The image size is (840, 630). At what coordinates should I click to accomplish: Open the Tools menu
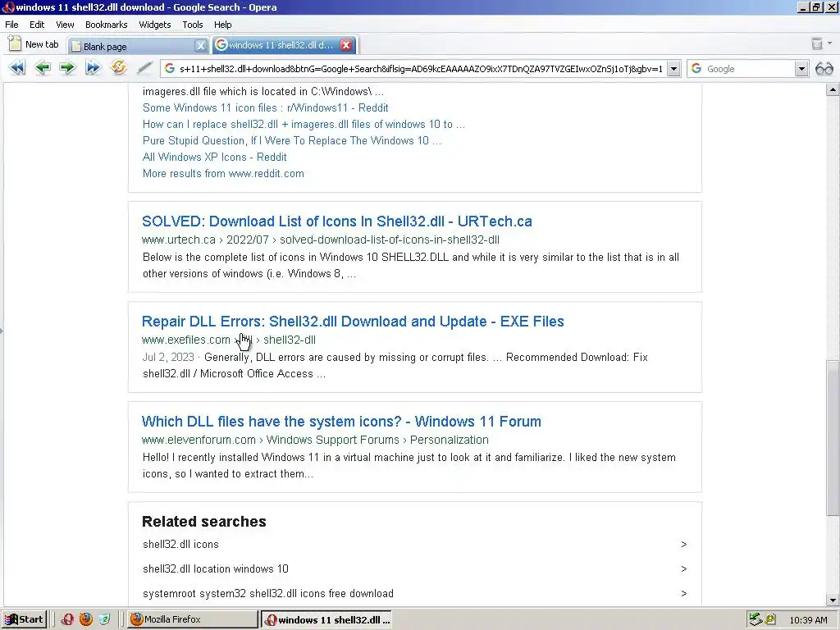tap(192, 25)
